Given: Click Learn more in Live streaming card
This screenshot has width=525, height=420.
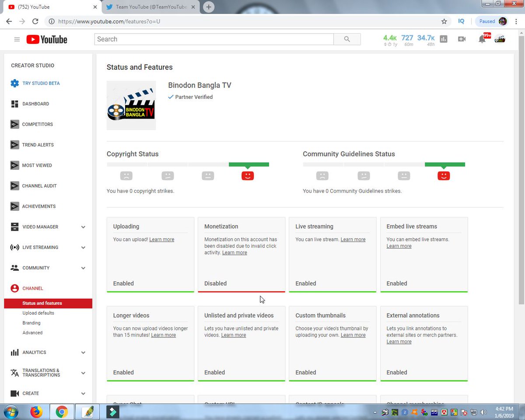Looking at the screenshot, I should coord(353,240).
